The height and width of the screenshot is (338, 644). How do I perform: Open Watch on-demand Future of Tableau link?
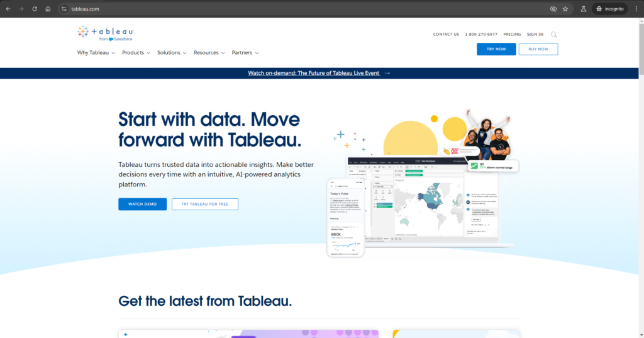point(314,73)
